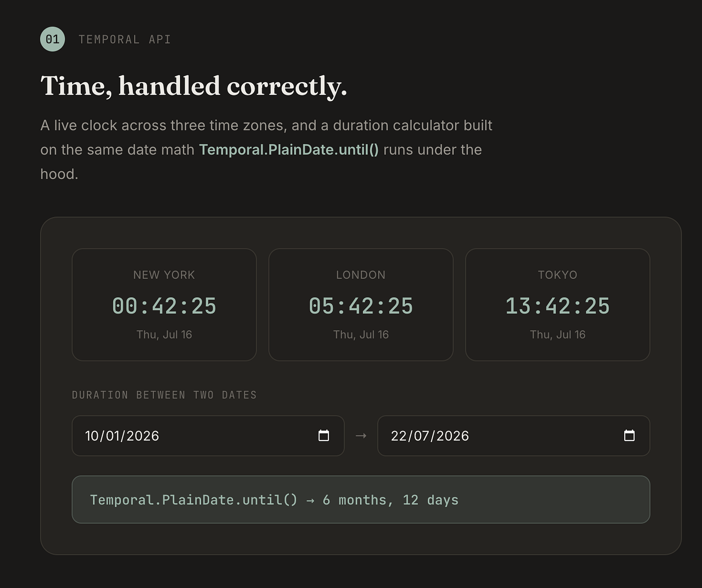This screenshot has width=702, height=588.
Task: Click the duration result output box
Action: (361, 500)
